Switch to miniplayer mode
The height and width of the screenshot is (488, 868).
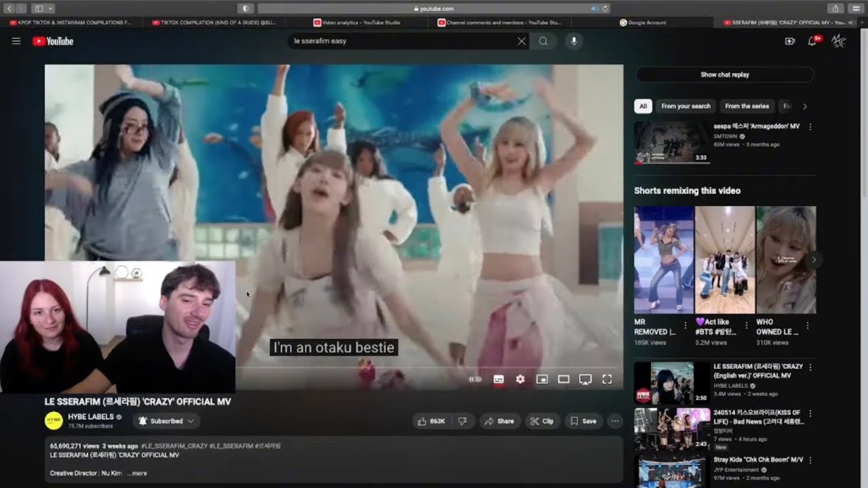click(542, 380)
